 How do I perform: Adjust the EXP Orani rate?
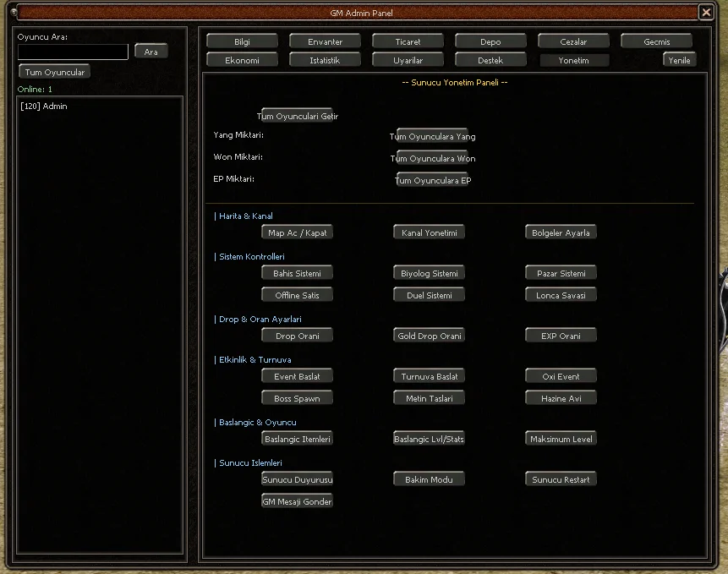tap(561, 336)
